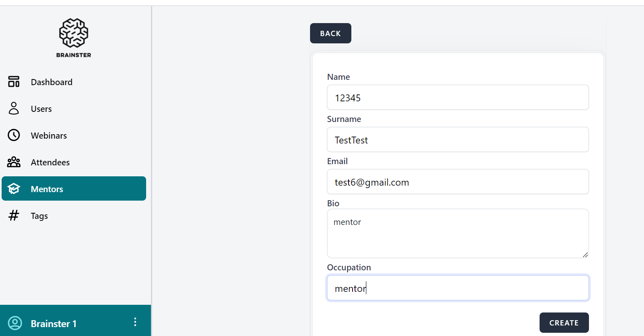Click inside the Bio textarea
Image resolution: width=644 pixels, height=336 pixels.
[457, 234]
